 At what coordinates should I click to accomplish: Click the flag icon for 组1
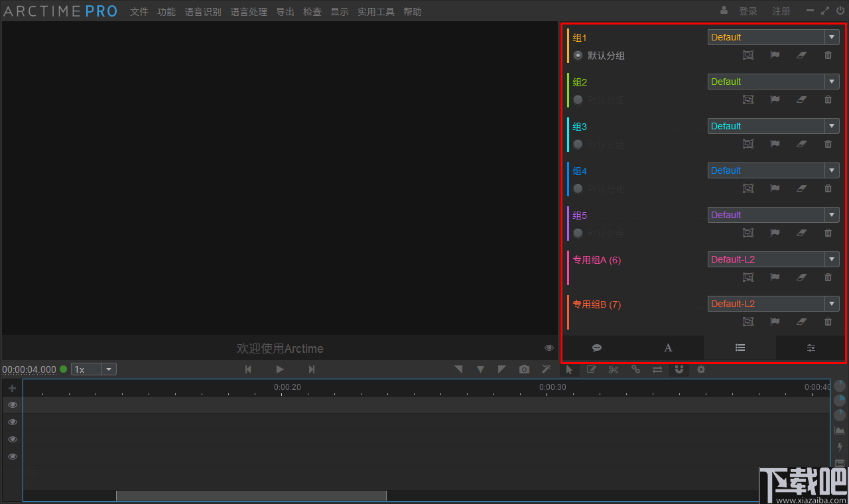click(x=775, y=55)
